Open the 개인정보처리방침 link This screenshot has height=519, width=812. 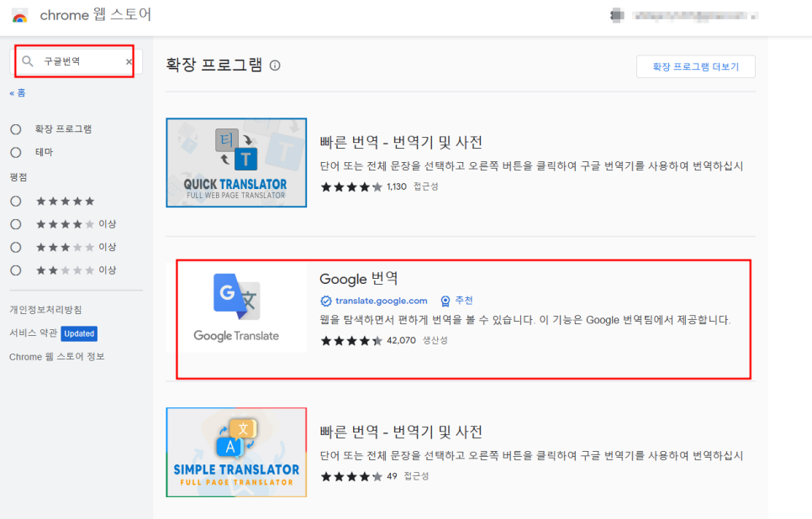[45, 309]
